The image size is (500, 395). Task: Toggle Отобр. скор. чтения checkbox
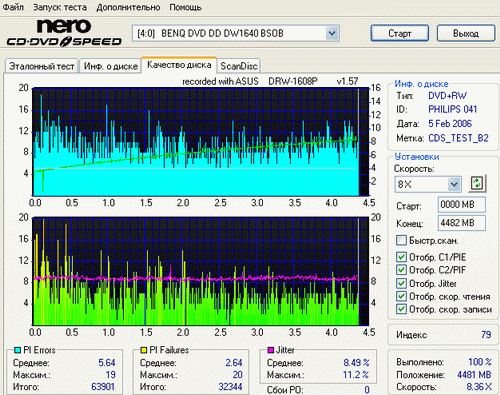pyautogui.click(x=401, y=296)
